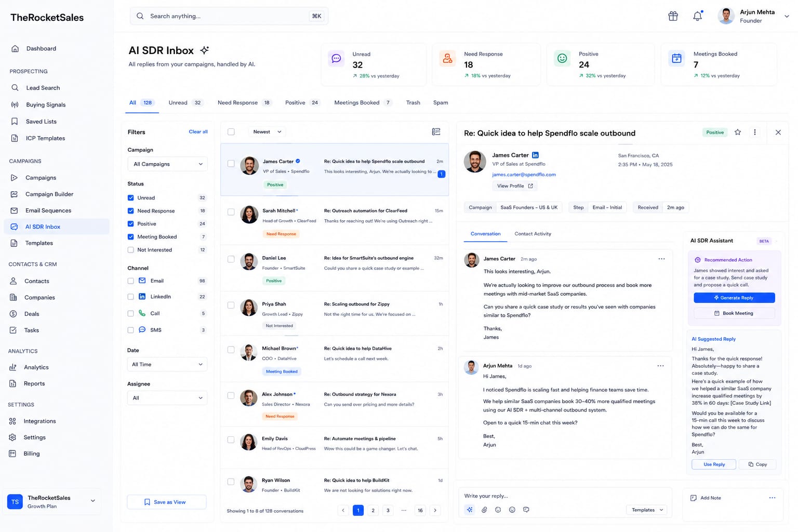Open the Newest sort dropdown
The height and width of the screenshot is (532, 798).
click(x=267, y=132)
